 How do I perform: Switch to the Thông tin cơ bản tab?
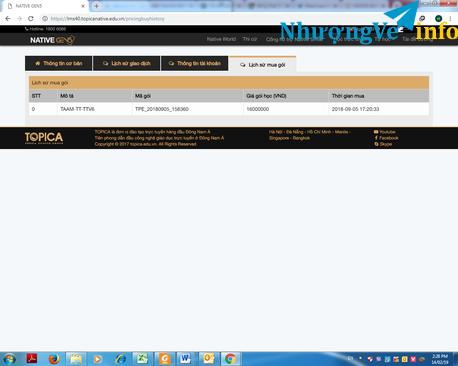tap(59, 63)
